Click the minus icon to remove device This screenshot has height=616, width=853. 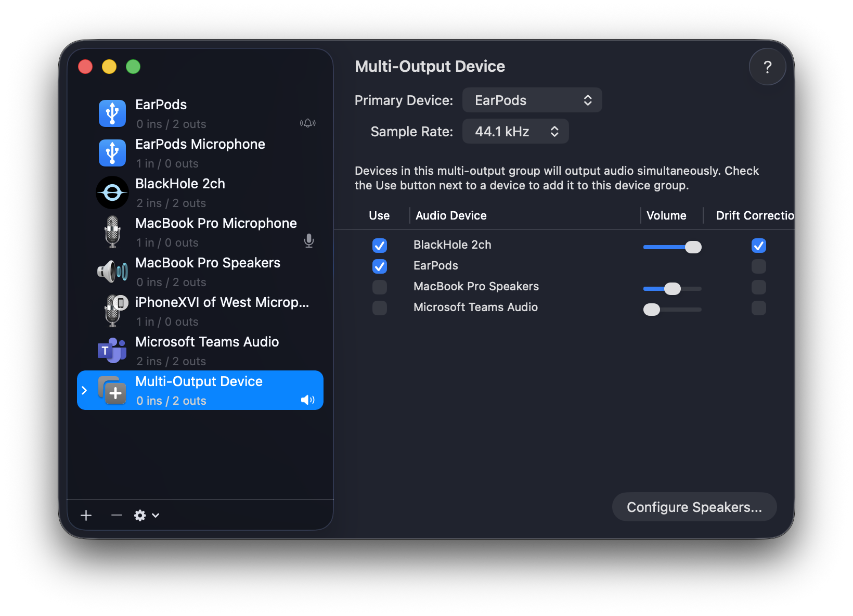(117, 515)
